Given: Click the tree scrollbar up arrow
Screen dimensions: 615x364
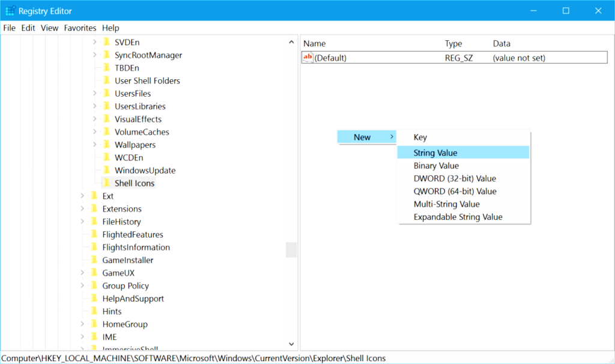Looking at the screenshot, I should [291, 42].
